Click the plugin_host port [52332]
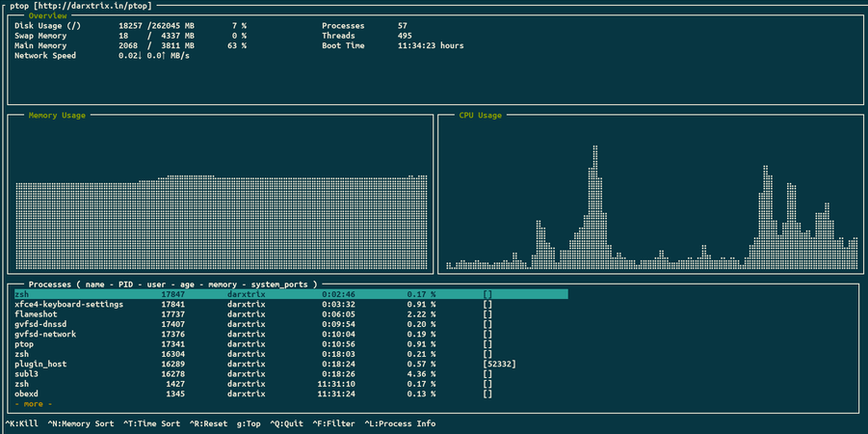868x434 pixels. (x=499, y=365)
